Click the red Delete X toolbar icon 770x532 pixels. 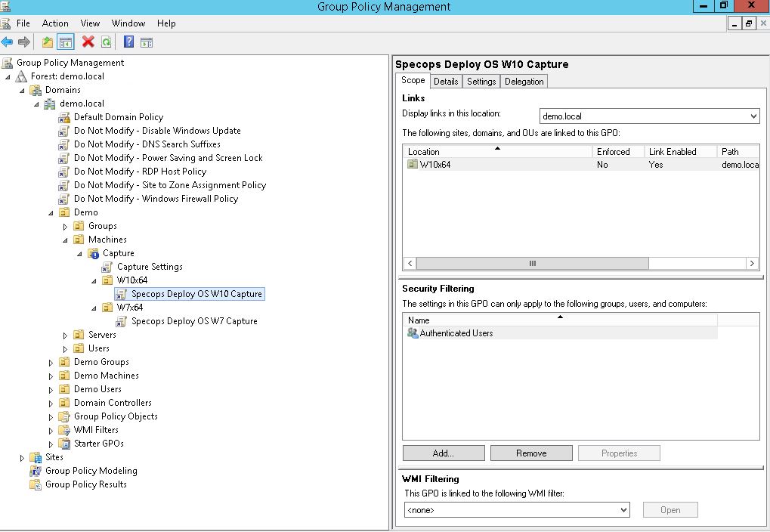(x=88, y=42)
